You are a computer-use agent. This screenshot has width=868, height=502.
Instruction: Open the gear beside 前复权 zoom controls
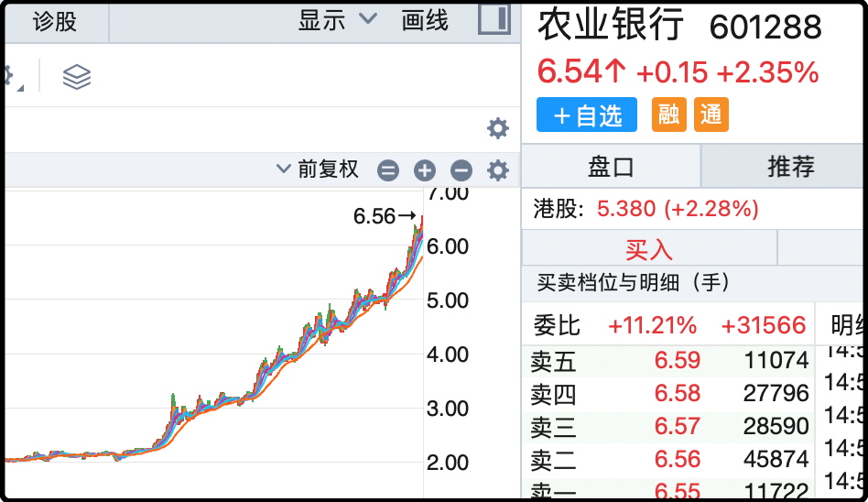tap(498, 170)
